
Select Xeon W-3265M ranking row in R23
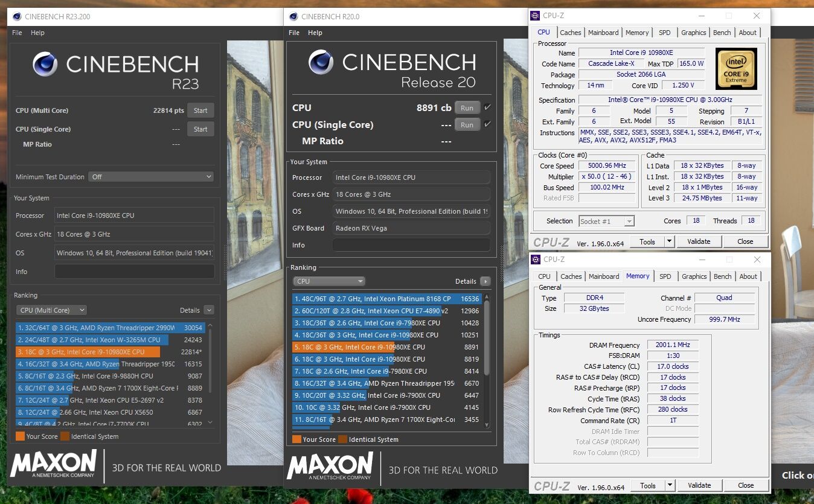(111, 340)
